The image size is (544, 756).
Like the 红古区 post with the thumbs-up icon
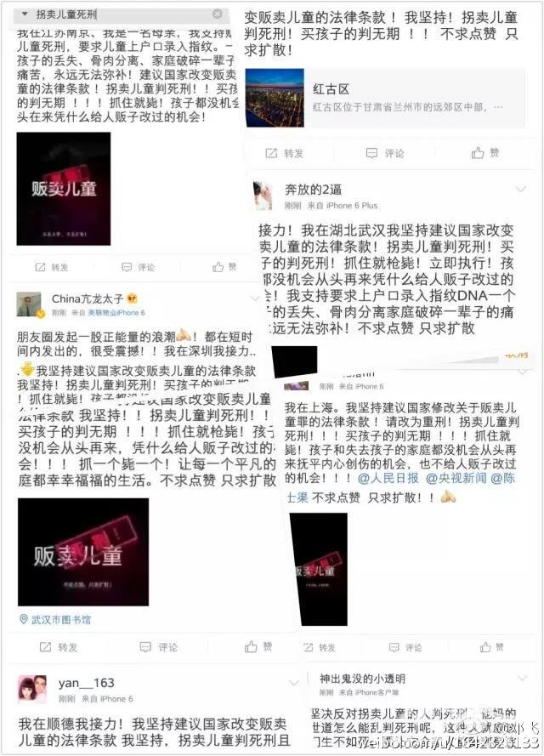485,153
